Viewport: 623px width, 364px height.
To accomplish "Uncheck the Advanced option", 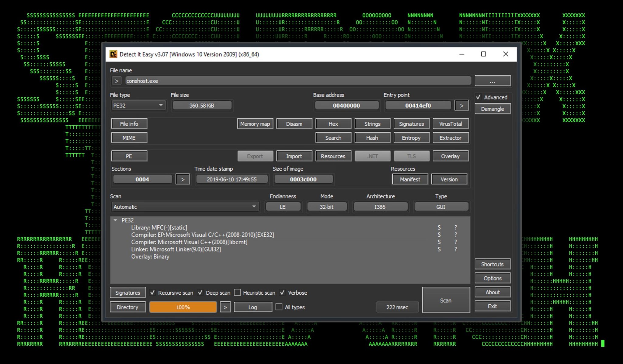I will point(479,97).
